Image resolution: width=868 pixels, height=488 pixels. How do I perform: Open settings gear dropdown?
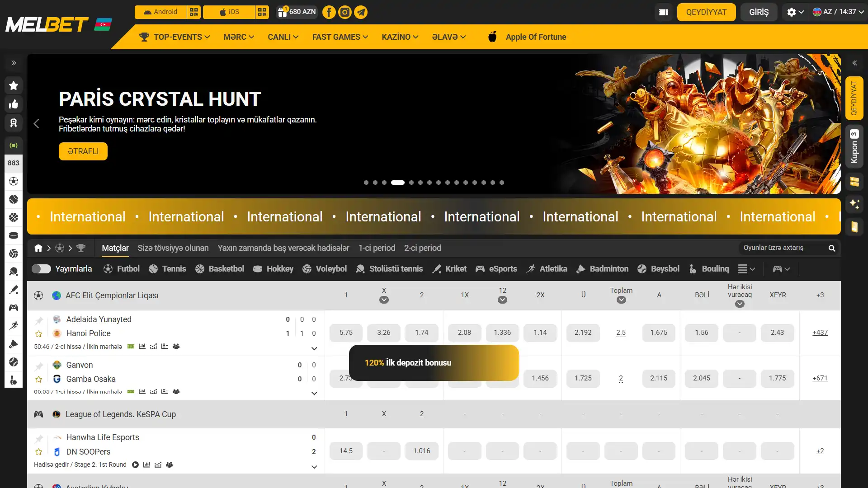coord(795,12)
